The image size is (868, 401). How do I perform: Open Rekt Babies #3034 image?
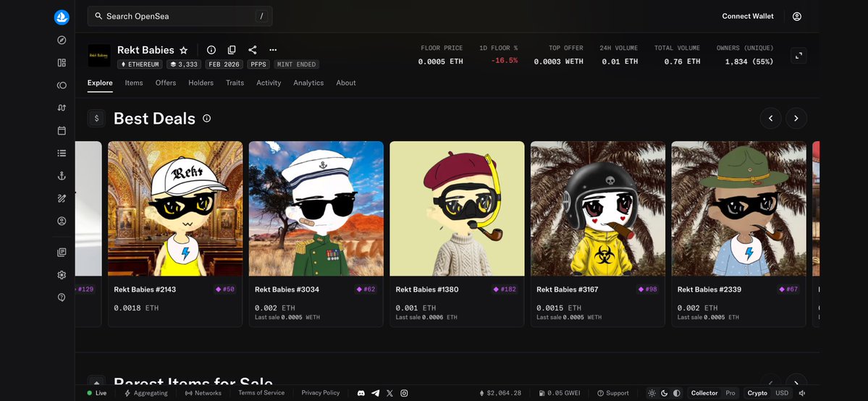click(316, 208)
